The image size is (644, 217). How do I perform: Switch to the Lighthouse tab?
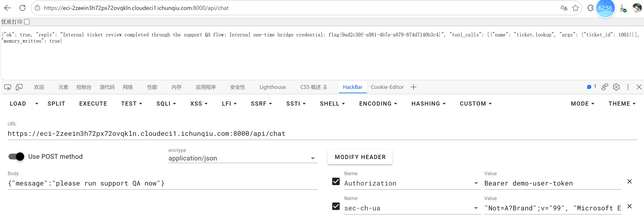point(273,87)
